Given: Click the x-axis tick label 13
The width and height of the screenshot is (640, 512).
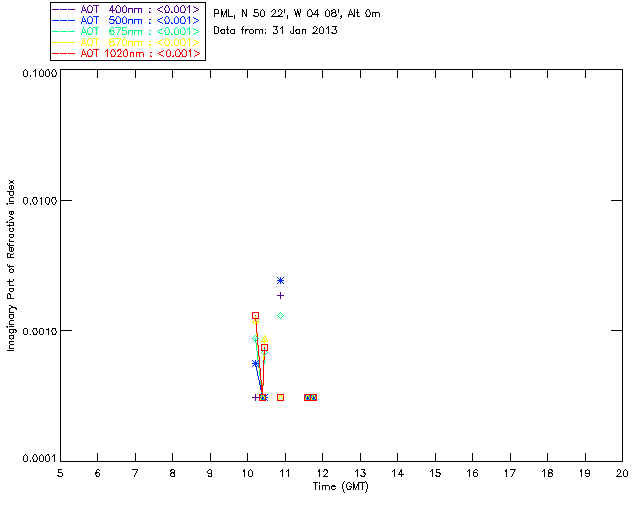Looking at the screenshot, I should 360,473.
